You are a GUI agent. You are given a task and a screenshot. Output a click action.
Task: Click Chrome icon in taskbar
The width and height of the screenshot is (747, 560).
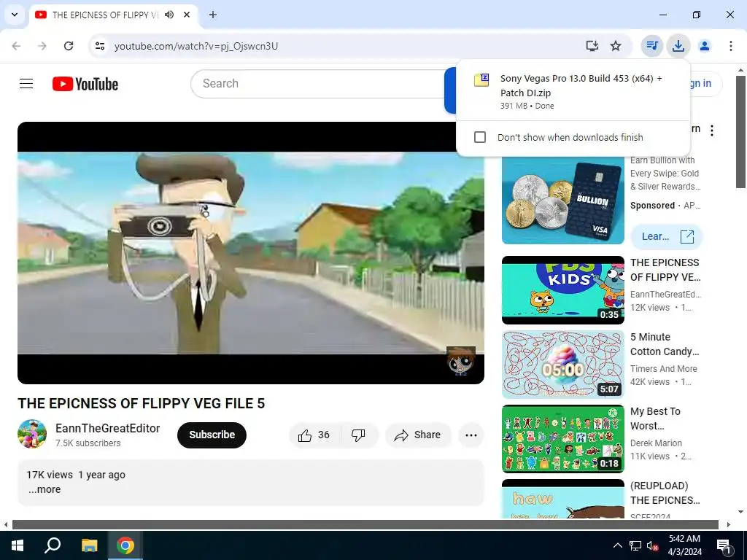pos(125,545)
